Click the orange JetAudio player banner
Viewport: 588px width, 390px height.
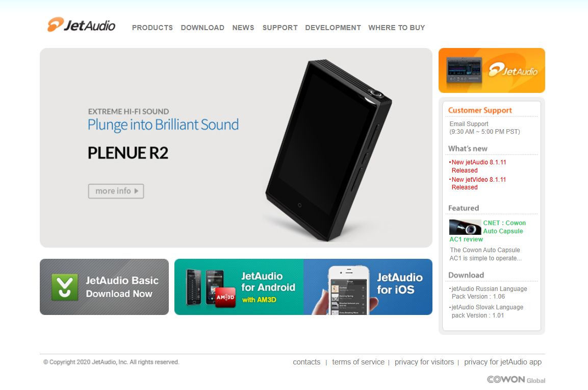492,70
